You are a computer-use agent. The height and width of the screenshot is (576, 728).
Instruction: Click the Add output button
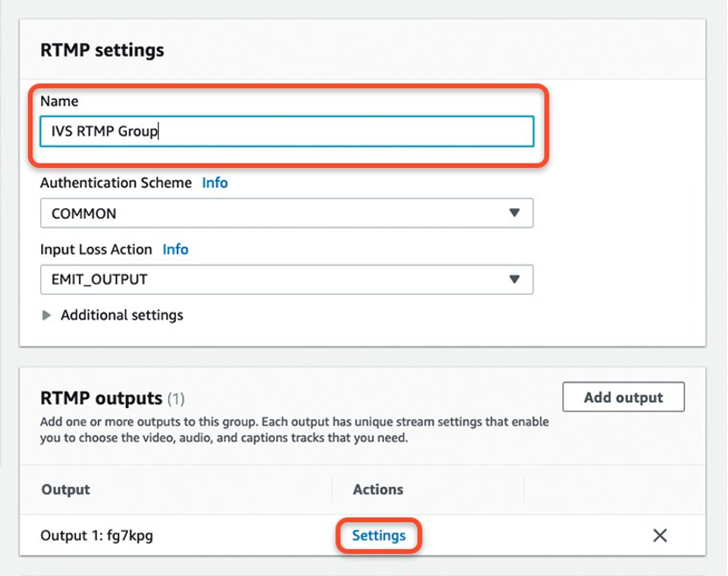click(623, 397)
